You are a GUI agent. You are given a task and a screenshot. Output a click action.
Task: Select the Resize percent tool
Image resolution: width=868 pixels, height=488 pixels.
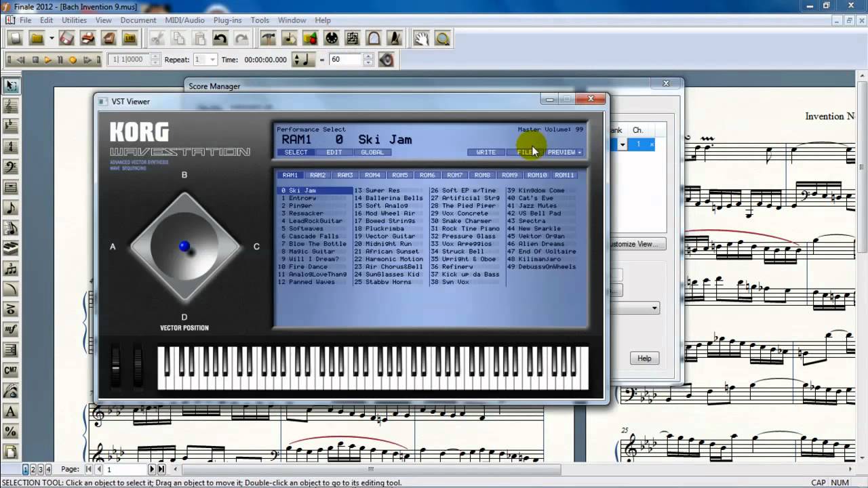click(11, 432)
